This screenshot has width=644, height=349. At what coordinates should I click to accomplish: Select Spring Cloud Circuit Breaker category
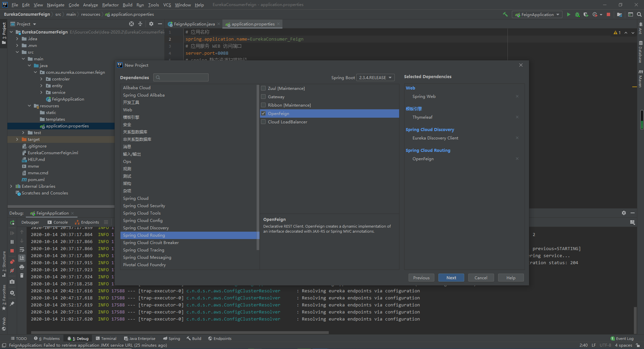pos(190,243)
